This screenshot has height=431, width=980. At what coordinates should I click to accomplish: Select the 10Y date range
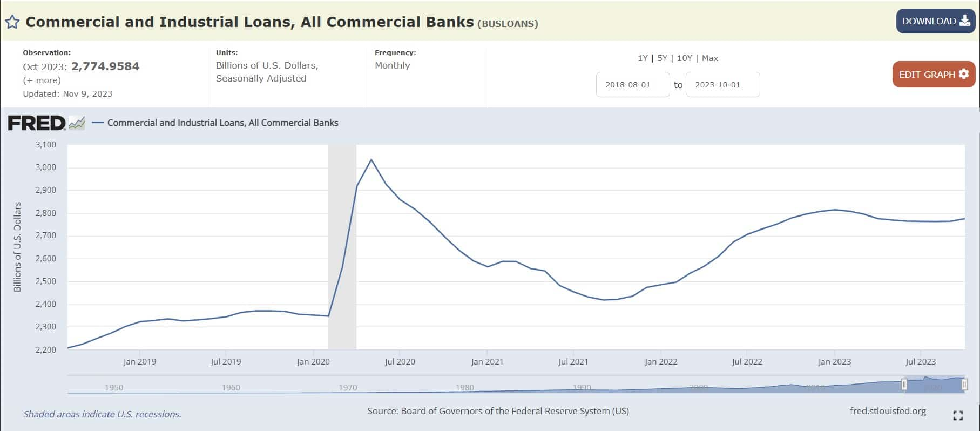(x=684, y=58)
